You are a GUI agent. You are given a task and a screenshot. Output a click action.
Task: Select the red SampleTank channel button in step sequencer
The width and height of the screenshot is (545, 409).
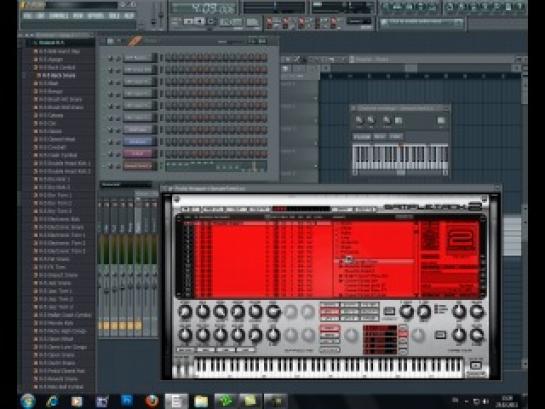(x=138, y=166)
